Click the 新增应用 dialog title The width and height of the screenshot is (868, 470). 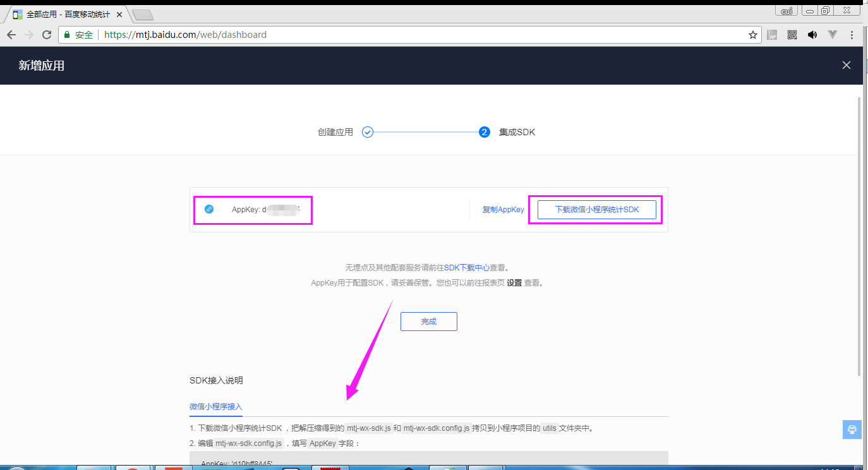click(x=42, y=65)
